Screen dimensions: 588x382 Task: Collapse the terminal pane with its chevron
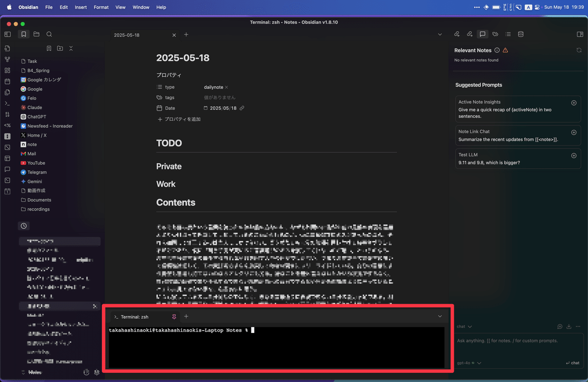(440, 316)
